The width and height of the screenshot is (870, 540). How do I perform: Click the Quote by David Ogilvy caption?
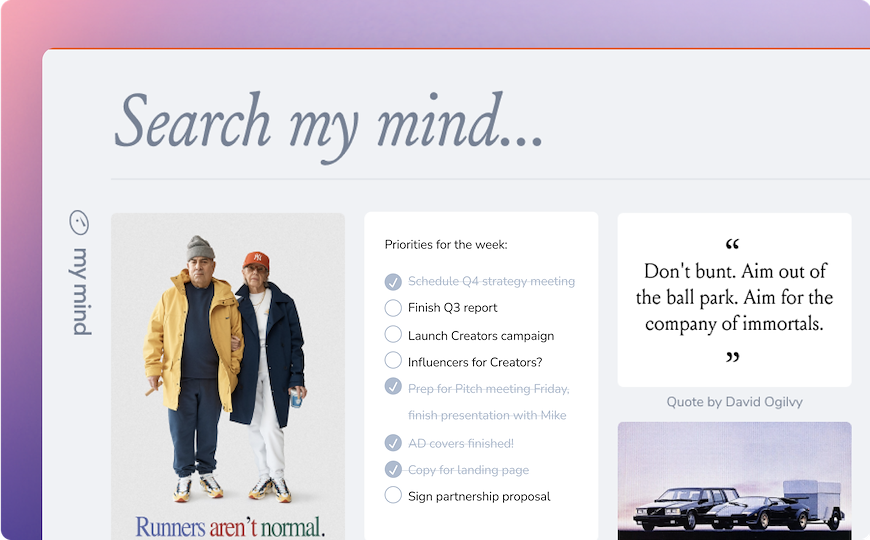(735, 402)
